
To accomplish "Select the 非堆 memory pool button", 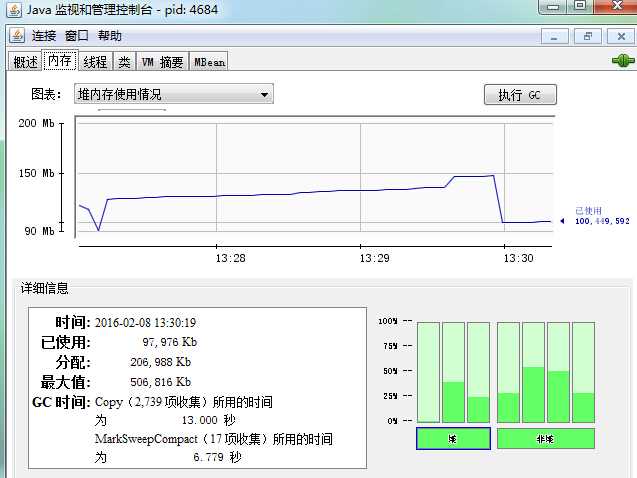I will click(x=546, y=439).
